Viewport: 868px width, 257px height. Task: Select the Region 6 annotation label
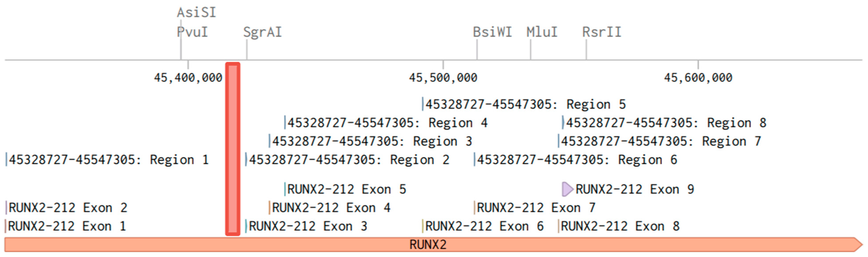tap(577, 160)
